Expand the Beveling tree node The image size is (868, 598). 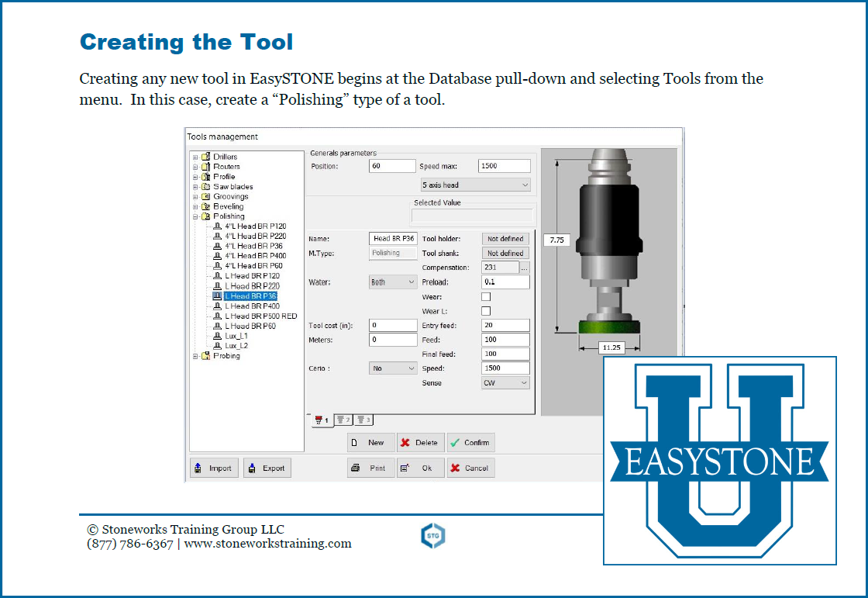pyautogui.click(x=195, y=207)
